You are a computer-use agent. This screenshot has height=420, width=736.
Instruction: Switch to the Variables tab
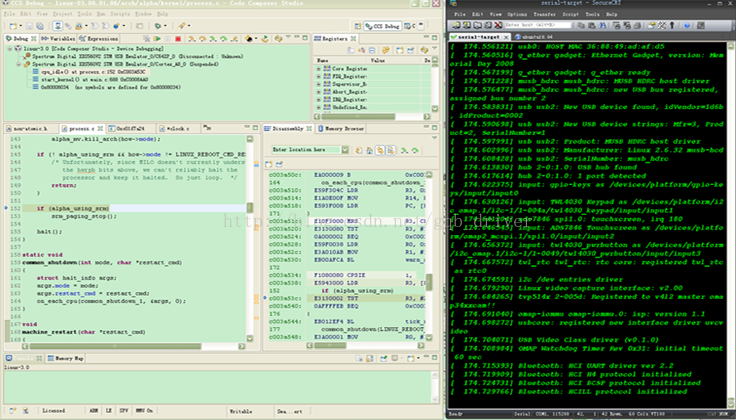pos(58,38)
